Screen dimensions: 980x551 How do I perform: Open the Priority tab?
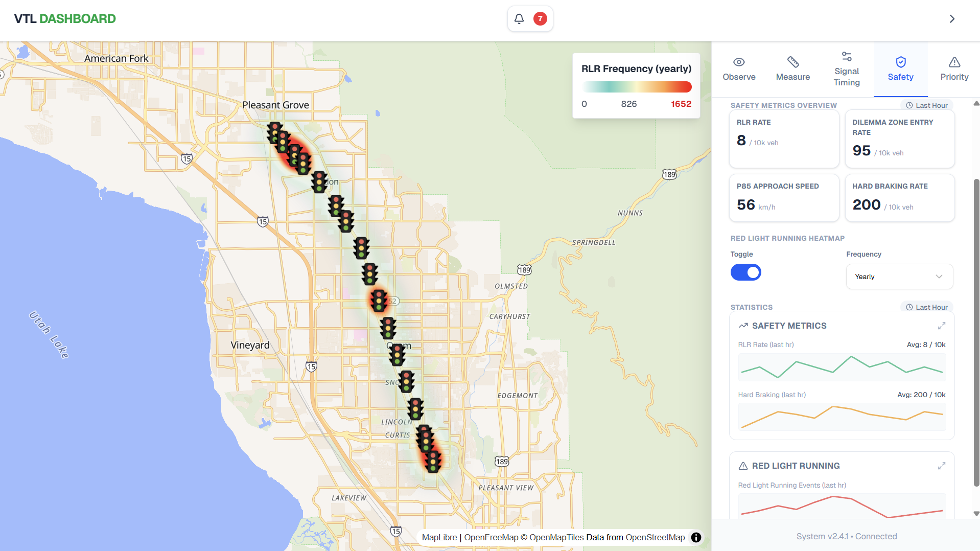pos(954,70)
